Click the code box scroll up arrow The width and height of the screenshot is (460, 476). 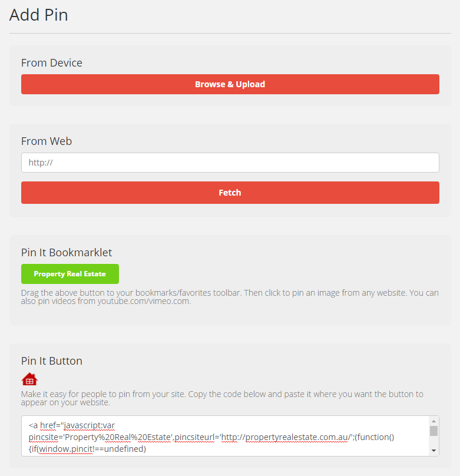click(x=434, y=421)
